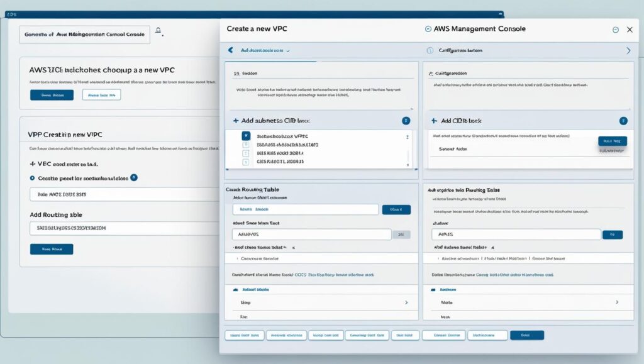
Task: Expand the Note row chevron
Action: click(x=617, y=302)
